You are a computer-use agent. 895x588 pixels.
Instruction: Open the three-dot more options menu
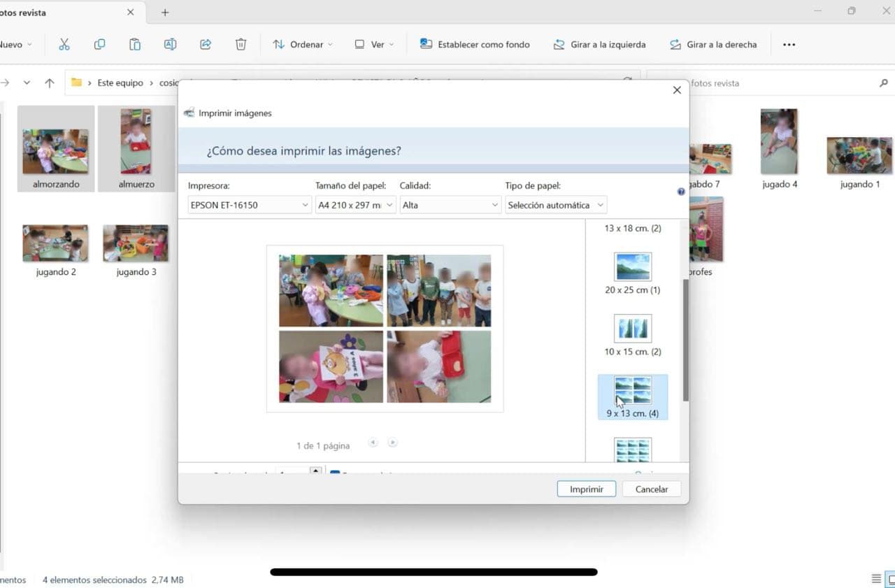pos(789,45)
